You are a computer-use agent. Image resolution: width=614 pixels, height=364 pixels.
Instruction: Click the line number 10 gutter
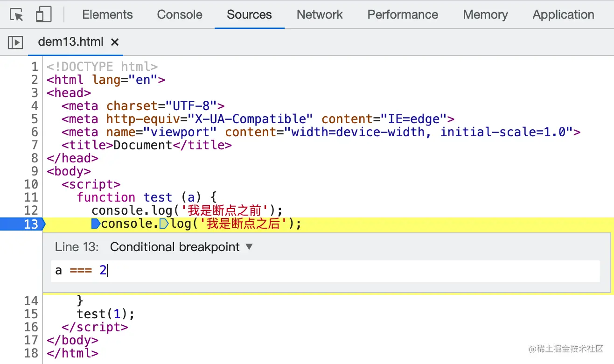click(31, 184)
